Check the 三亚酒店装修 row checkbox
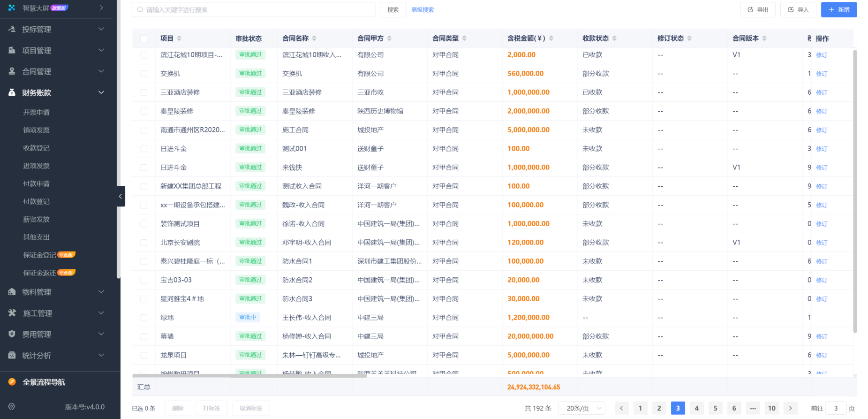Screen dimensions: 868x419 [143, 92]
